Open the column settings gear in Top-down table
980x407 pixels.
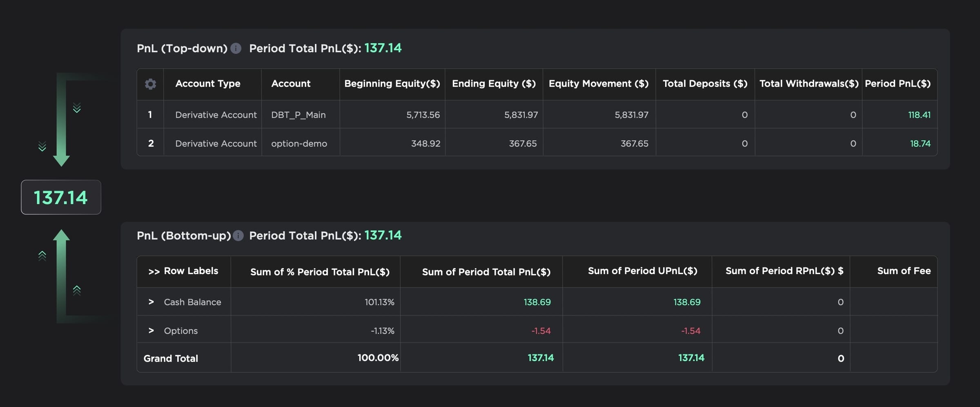click(x=150, y=84)
